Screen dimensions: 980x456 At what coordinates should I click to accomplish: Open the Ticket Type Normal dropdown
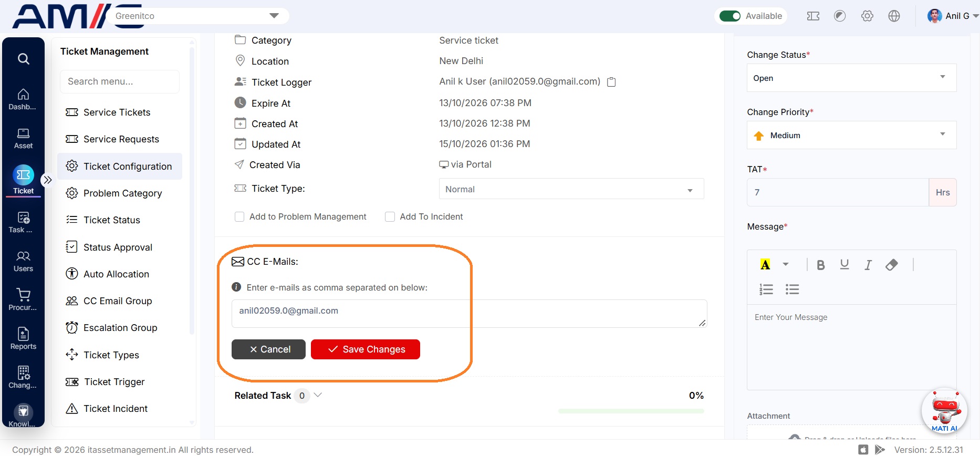point(571,189)
